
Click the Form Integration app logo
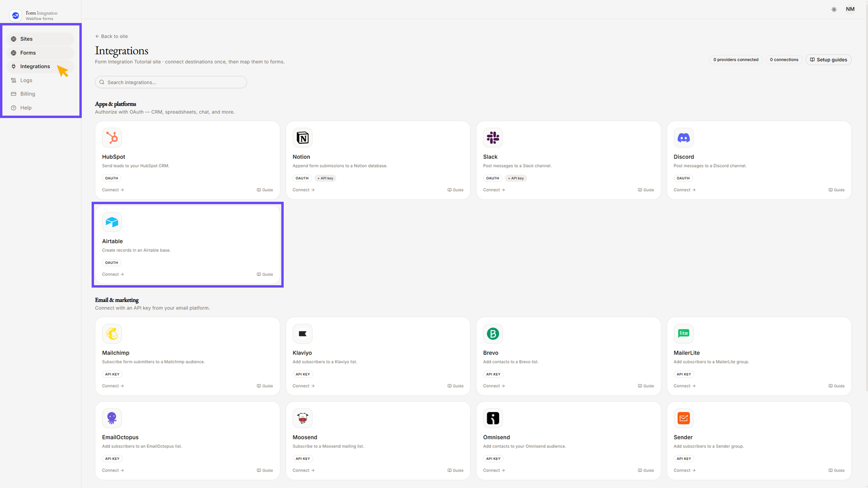point(15,16)
